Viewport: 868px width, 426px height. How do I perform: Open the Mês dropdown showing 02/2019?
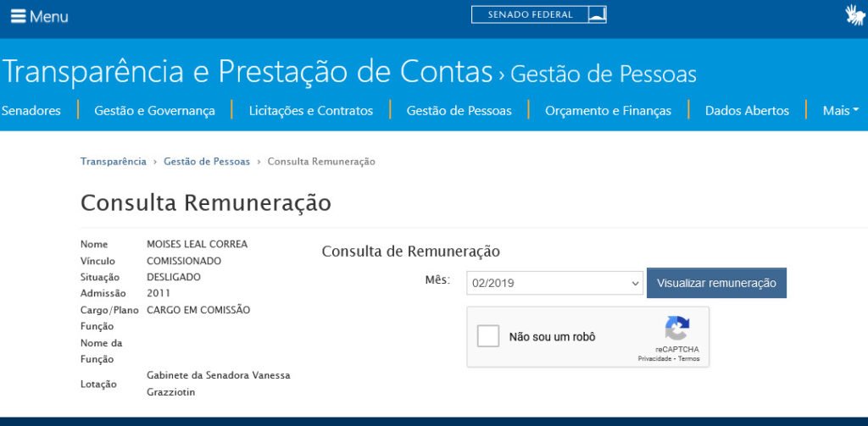pos(554,283)
